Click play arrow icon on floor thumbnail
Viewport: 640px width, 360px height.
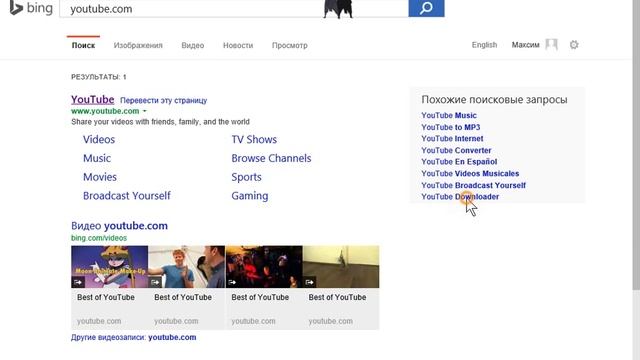click(x=309, y=282)
